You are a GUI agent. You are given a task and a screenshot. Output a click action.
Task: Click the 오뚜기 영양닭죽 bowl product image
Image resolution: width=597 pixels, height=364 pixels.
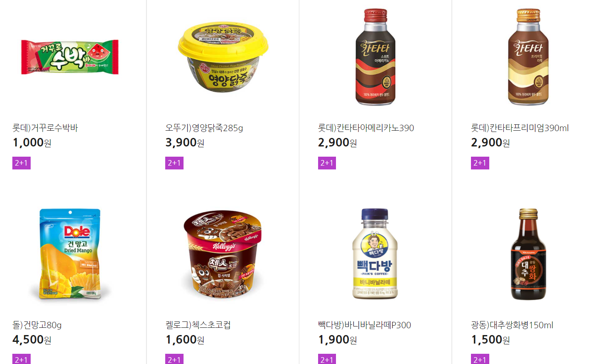pos(223,57)
